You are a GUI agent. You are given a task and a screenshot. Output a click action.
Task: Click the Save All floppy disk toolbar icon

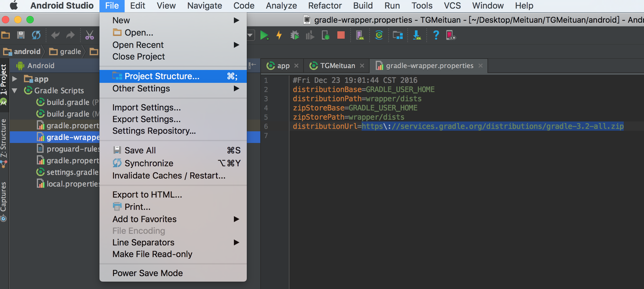tap(21, 35)
